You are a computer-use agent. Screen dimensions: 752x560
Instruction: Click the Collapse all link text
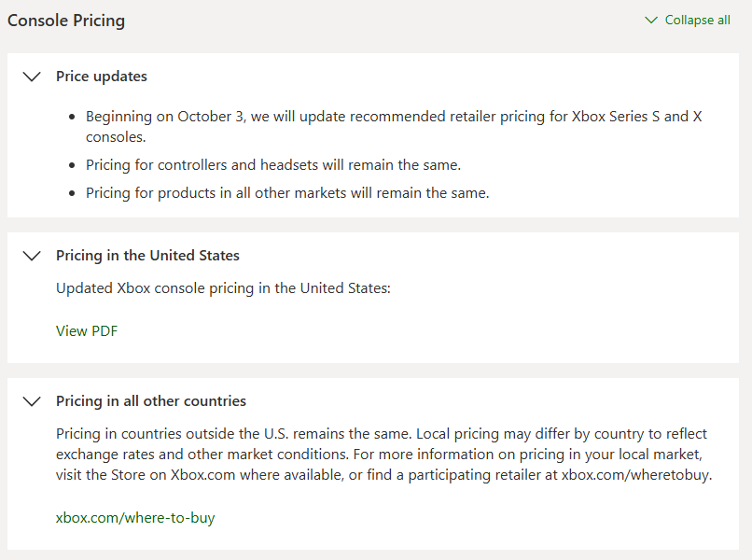tap(697, 21)
